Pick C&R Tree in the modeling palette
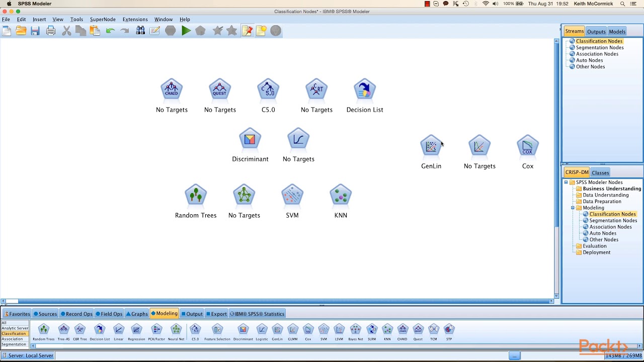Viewport: 644px width, 362px height. [x=79, y=332]
